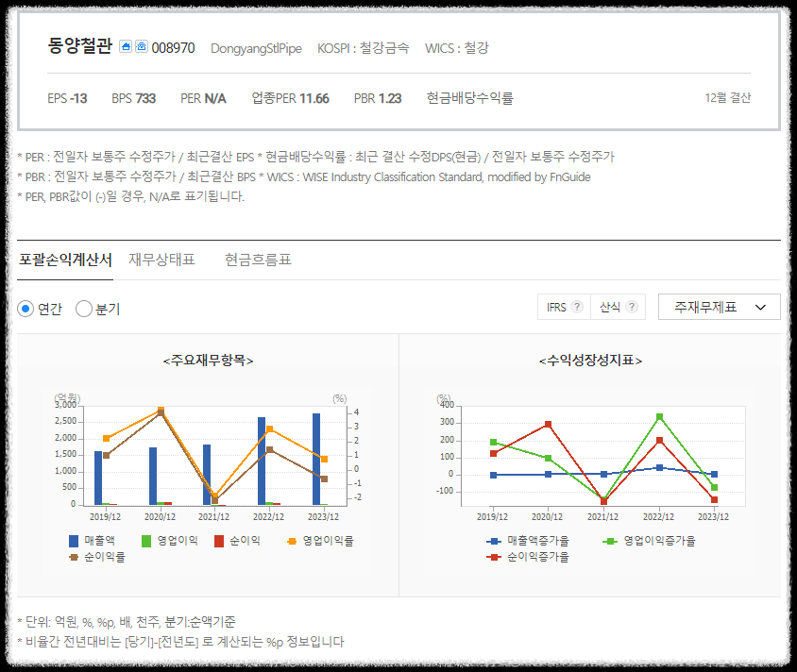The image size is (797, 672).
Task: Click the BPS 733 value
Action: [134, 98]
